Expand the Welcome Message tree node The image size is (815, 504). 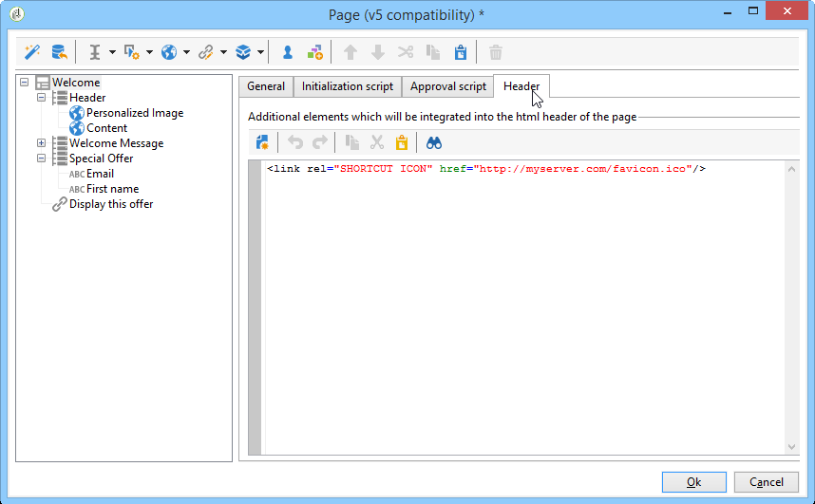[x=42, y=143]
